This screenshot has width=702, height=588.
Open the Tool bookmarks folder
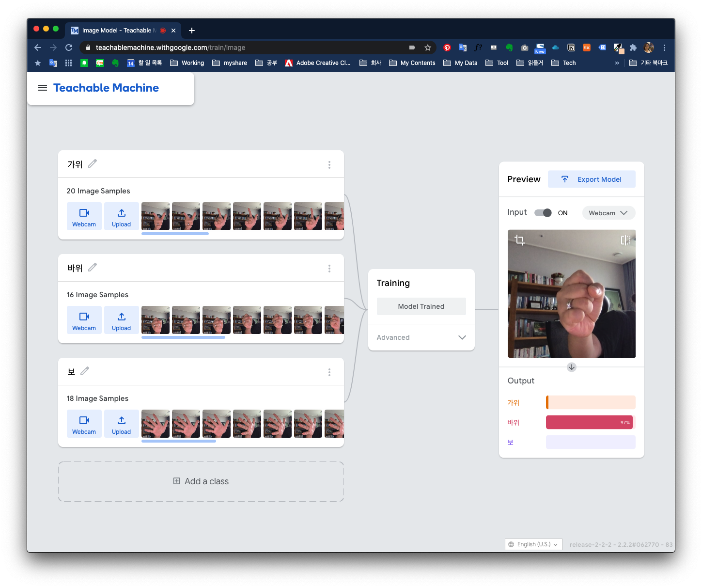coord(497,63)
